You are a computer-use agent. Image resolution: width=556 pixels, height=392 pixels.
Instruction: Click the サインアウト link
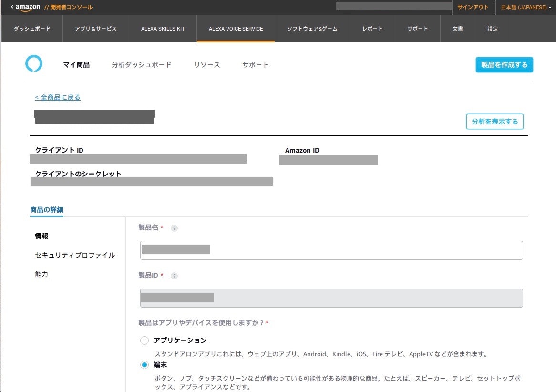click(473, 7)
